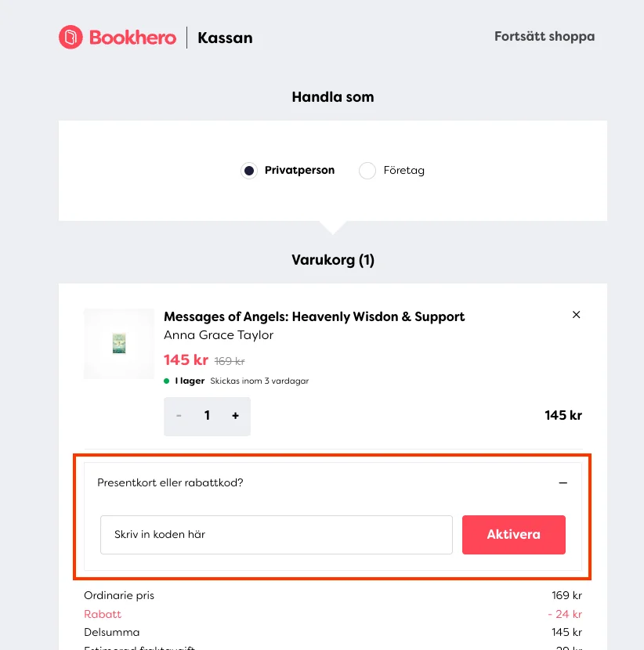The image size is (644, 650).
Task: Decrease quantity with the minus button
Action: [x=179, y=417]
